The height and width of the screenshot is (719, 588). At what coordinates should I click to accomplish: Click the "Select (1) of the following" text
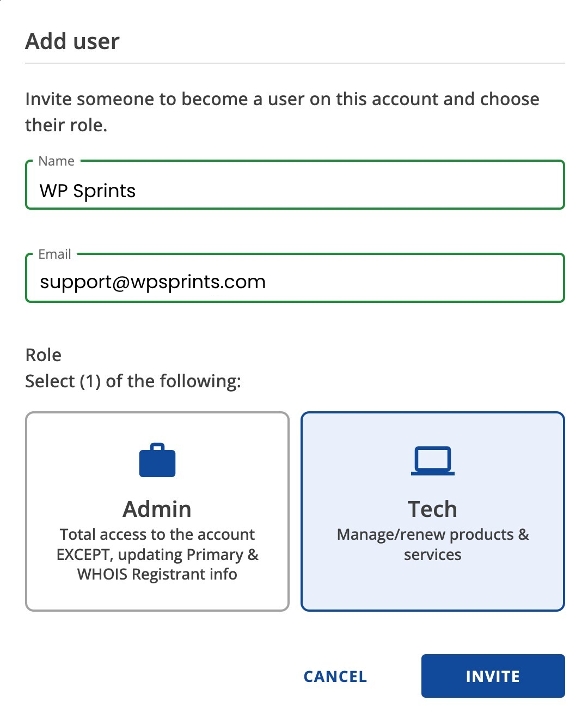pos(133,381)
